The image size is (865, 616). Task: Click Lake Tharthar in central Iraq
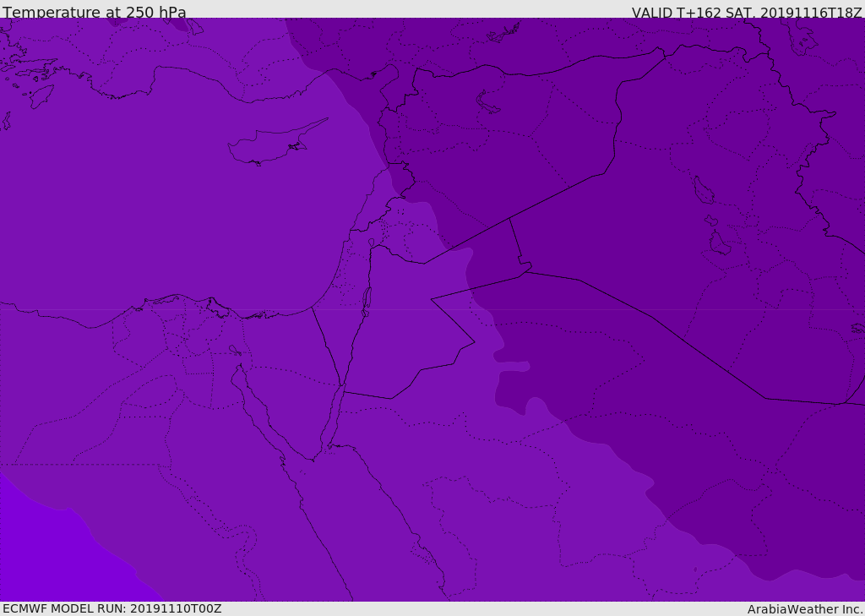(x=704, y=190)
